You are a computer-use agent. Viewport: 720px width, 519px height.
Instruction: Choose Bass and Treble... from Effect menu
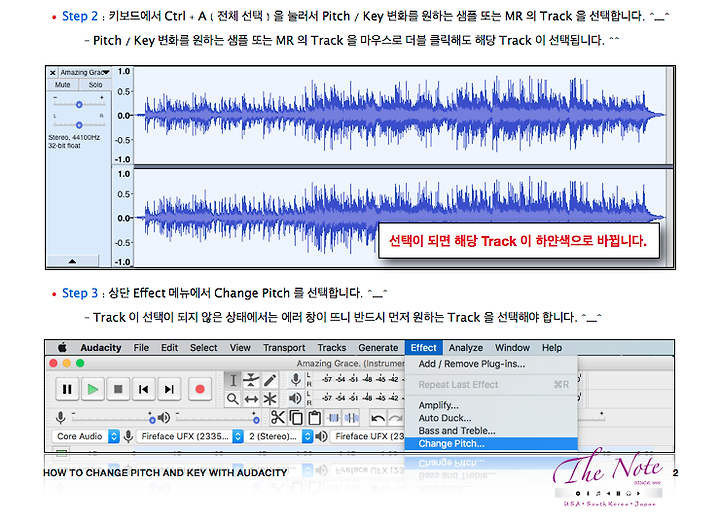tap(491, 431)
